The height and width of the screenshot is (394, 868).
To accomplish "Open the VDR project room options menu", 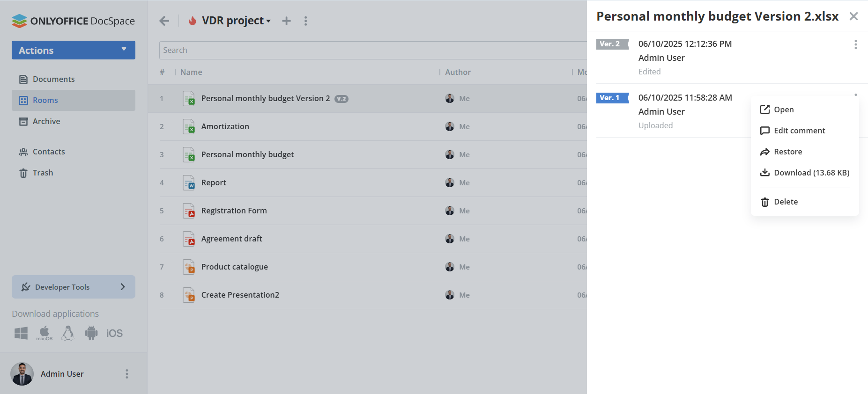I will click(x=305, y=21).
